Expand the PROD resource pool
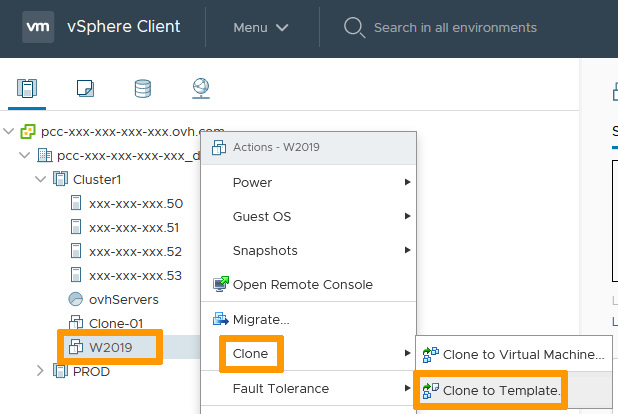The width and height of the screenshot is (618, 414). coord(41,371)
